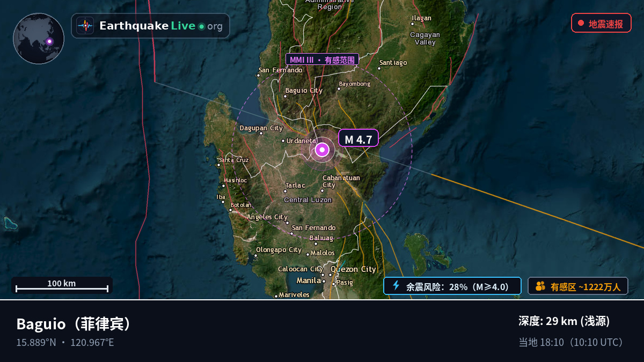The height and width of the screenshot is (362, 644).
Task: Click the 100 km scale bar
Action: tap(62, 285)
